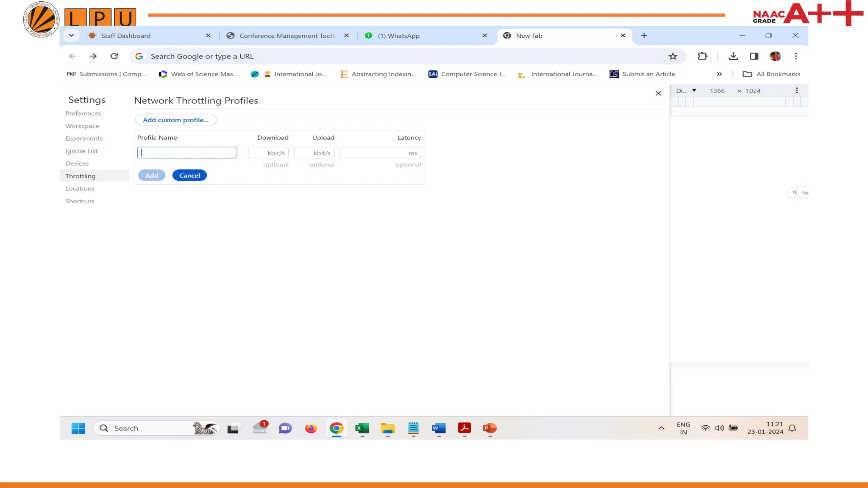This screenshot has width=868, height=488.
Task: Open the tab search dropdown arrow
Action: point(71,36)
